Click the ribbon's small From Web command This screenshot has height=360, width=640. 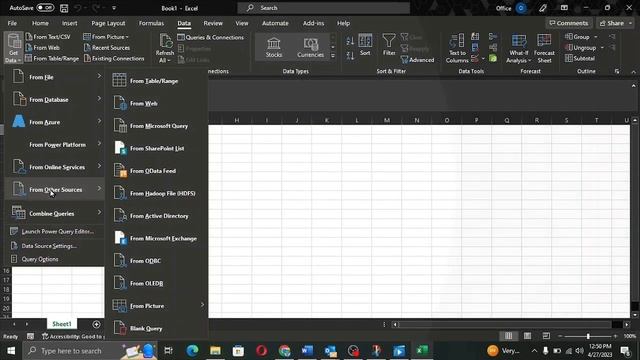pyautogui.click(x=42, y=48)
